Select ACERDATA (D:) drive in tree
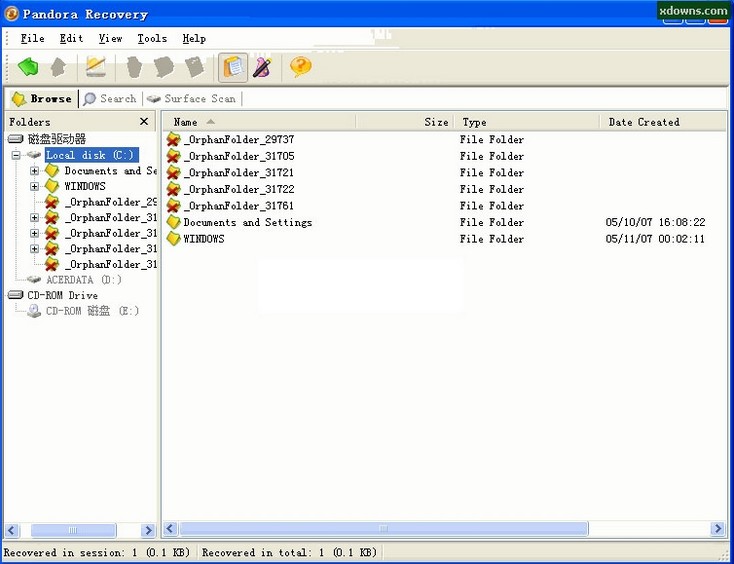 coord(83,280)
